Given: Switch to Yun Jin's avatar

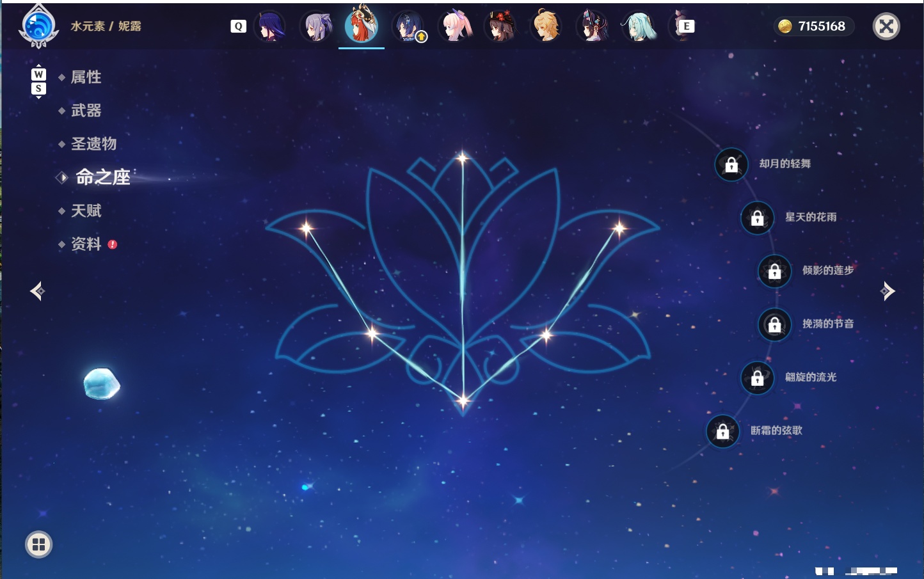Looking at the screenshot, I should 593,26.
